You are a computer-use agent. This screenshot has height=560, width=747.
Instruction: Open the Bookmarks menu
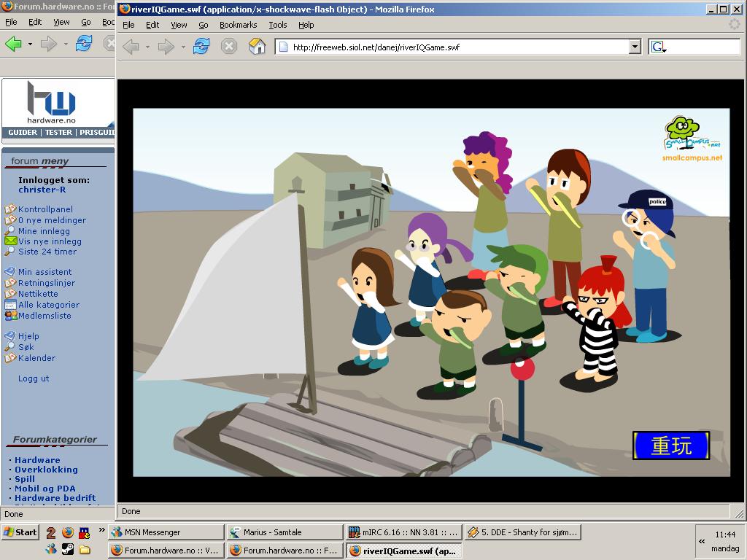239,25
